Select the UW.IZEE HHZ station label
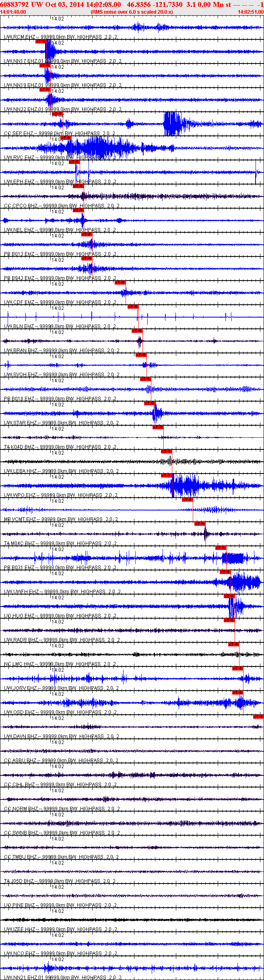 tap(20, 929)
